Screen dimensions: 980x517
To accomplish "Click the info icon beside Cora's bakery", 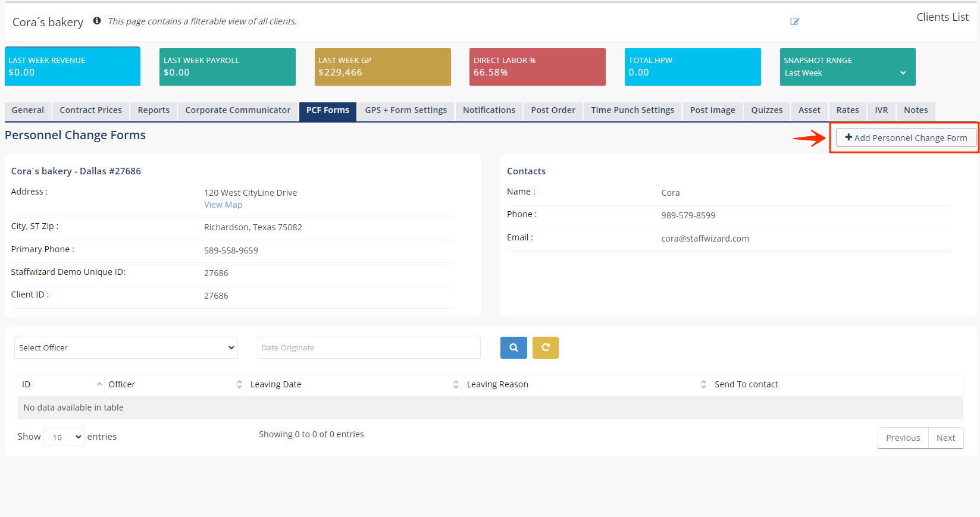I will (x=96, y=21).
